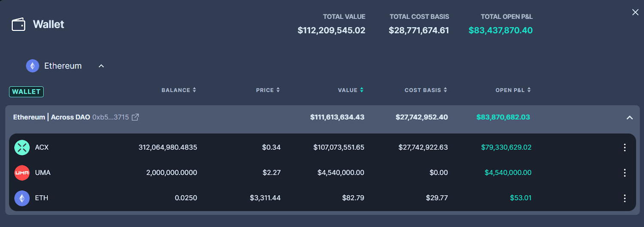Click the ETH token icon

[22, 198]
